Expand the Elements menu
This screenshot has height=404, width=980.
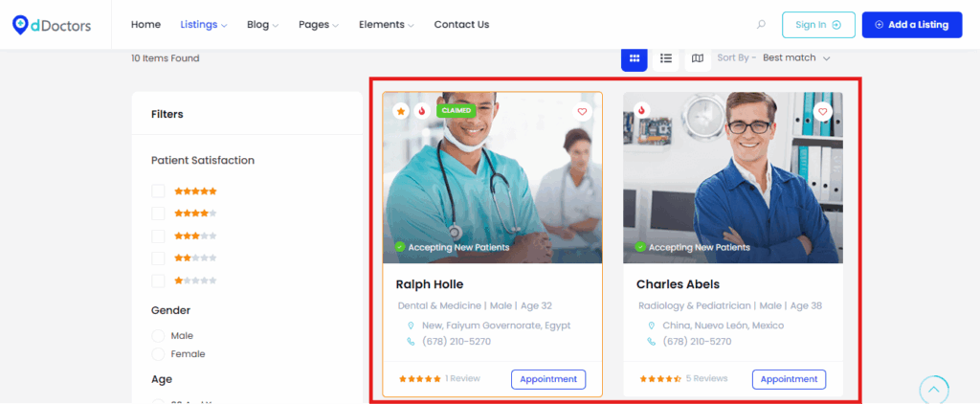coord(387,24)
